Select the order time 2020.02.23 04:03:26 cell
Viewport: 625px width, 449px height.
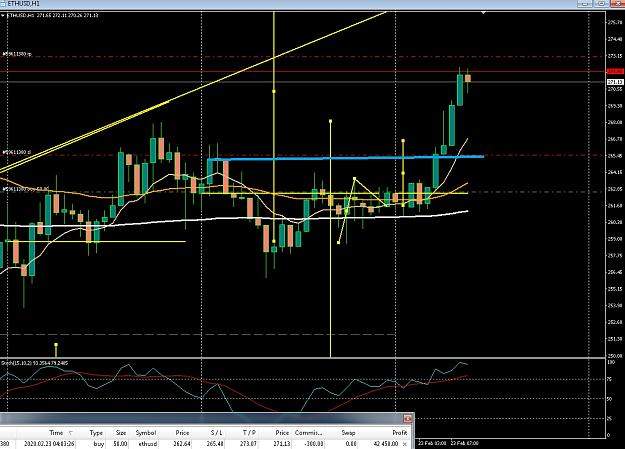(49, 444)
